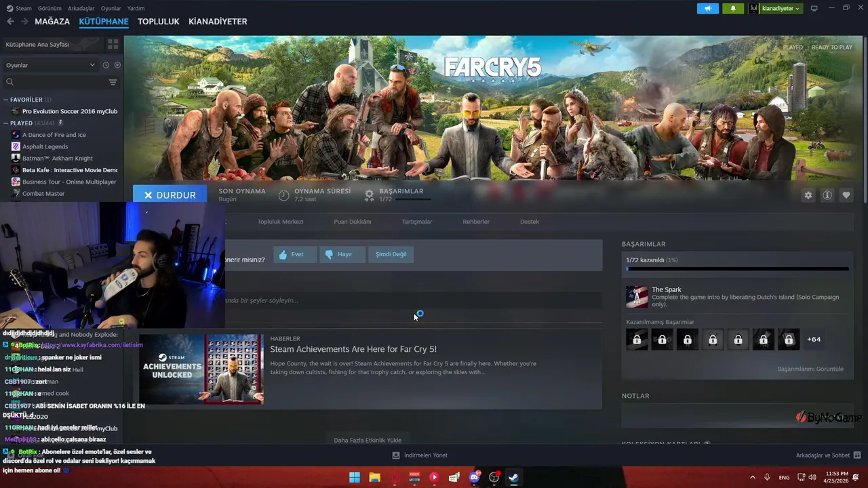Show hidden system tray icons
868x488 pixels.
pos(752,477)
